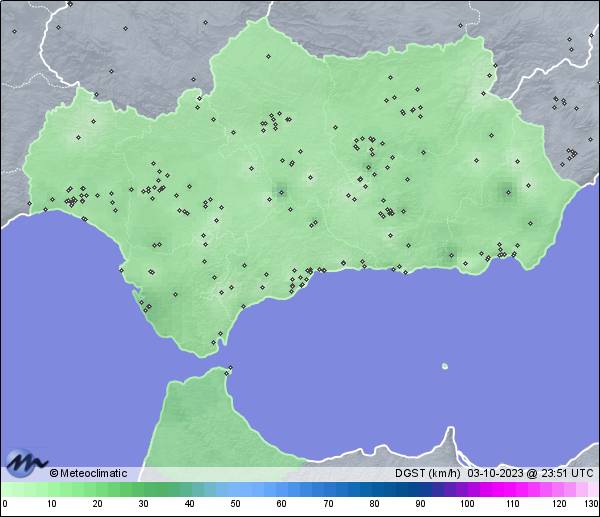Click the 03-10-2023 date stamp
Screen dimensions: 600x517
click(x=495, y=473)
